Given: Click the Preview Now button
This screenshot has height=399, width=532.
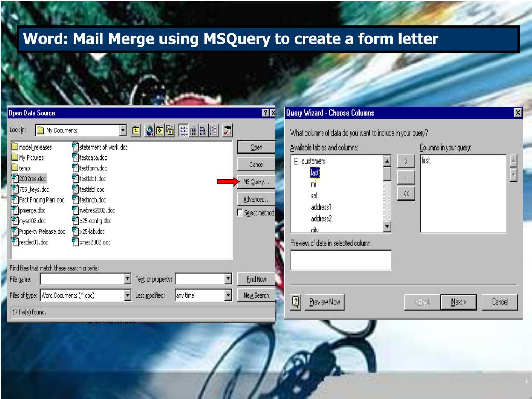Looking at the screenshot, I should 325,302.
